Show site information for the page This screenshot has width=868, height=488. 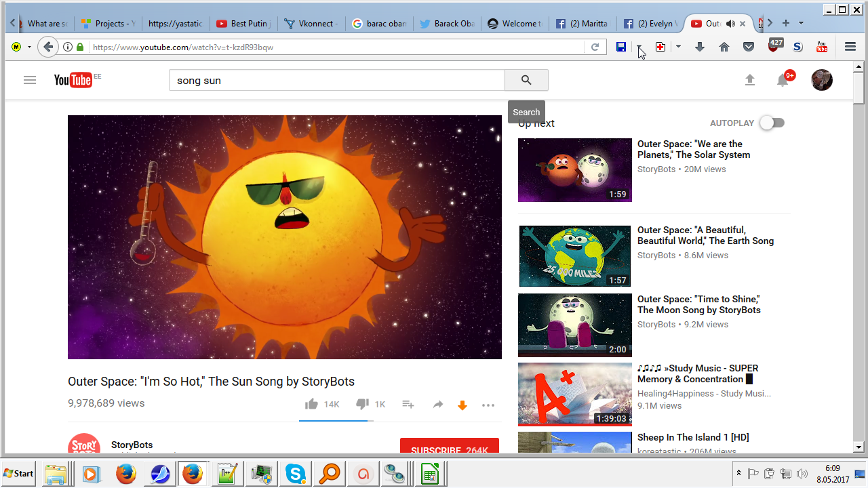[68, 47]
